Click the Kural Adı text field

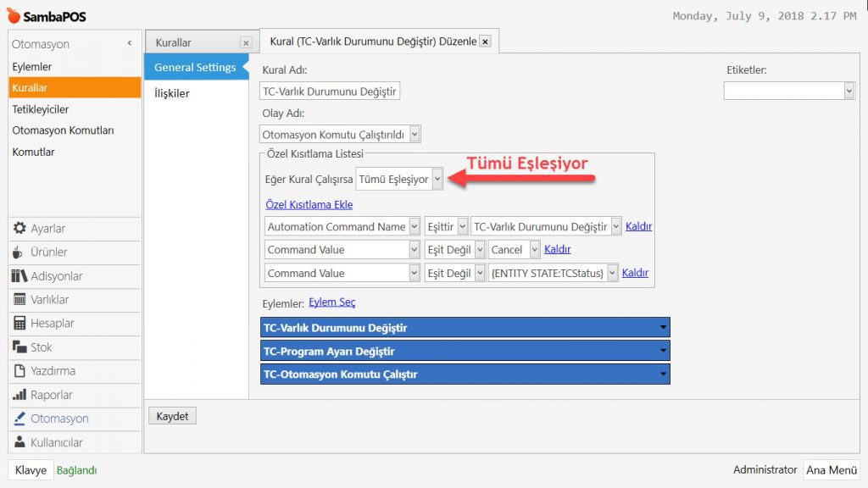point(330,91)
